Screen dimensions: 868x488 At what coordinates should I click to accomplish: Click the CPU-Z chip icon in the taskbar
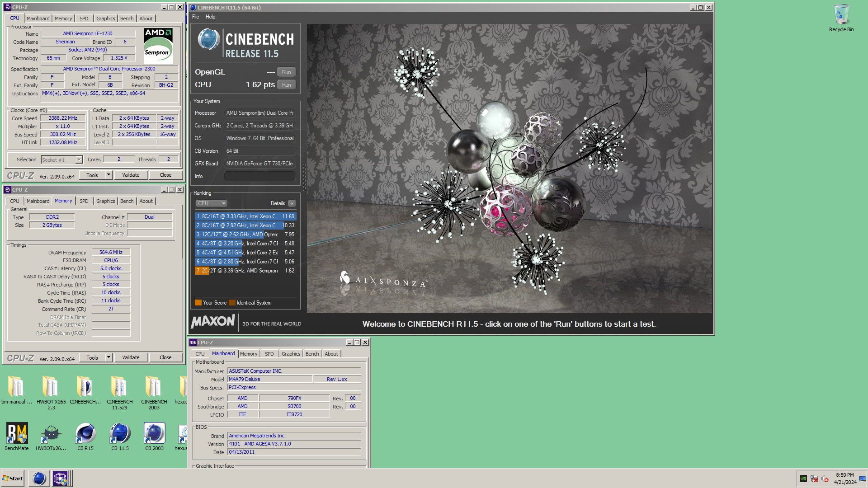pyautogui.click(x=60, y=478)
